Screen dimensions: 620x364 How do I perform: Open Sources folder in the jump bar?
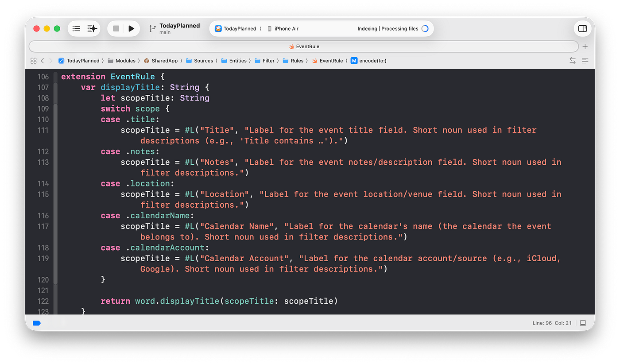[199, 61]
